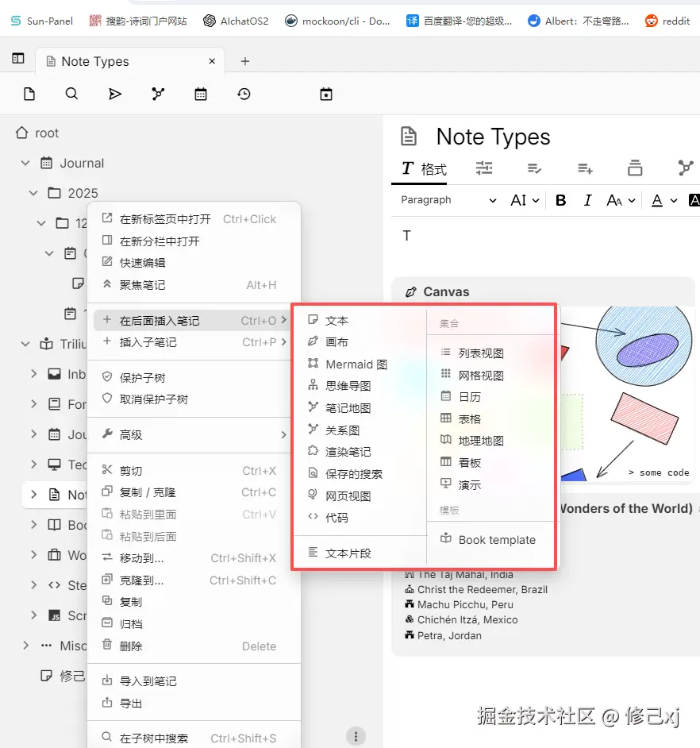Select Book template in submenu

497,540
